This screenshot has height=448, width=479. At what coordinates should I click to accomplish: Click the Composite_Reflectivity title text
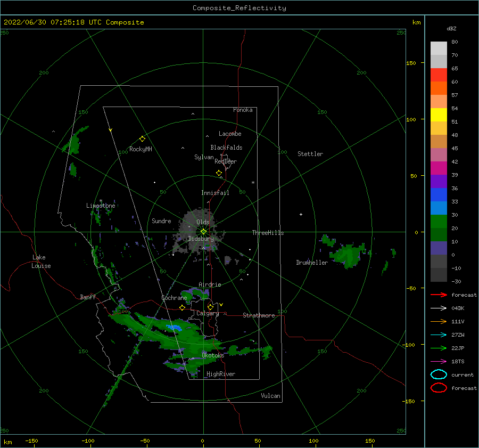pos(240,8)
